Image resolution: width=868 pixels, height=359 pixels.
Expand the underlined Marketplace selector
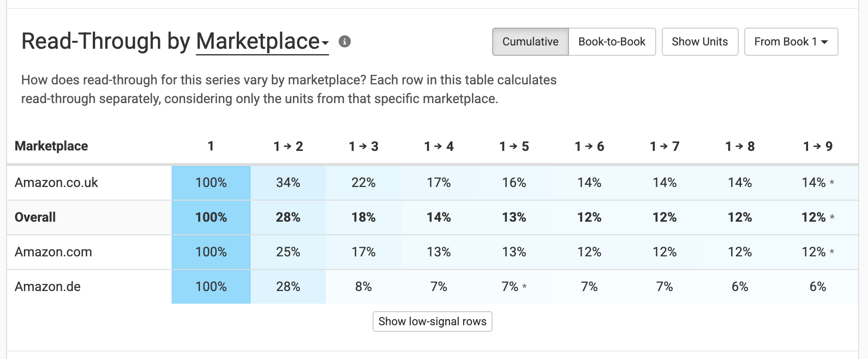(x=261, y=41)
